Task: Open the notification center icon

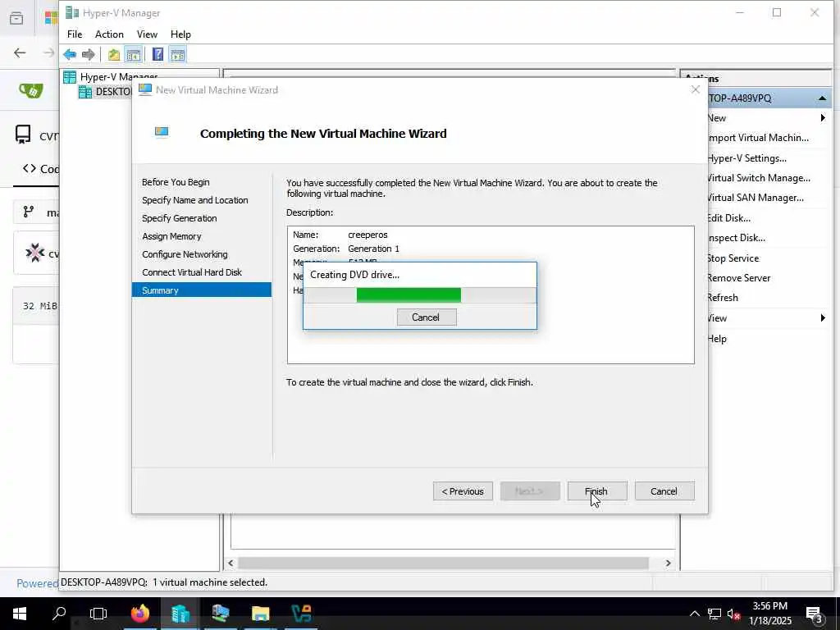Action: (x=815, y=614)
